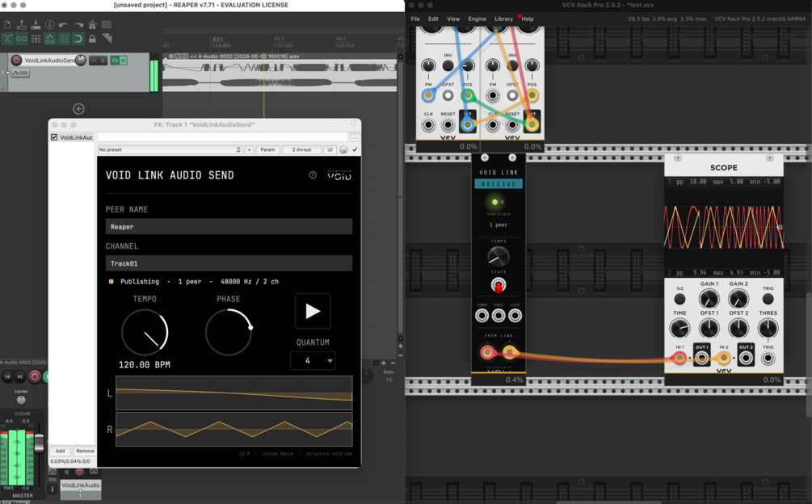Add a new track with plus circle
Viewport: 812px width, 504px height.
tap(78, 109)
